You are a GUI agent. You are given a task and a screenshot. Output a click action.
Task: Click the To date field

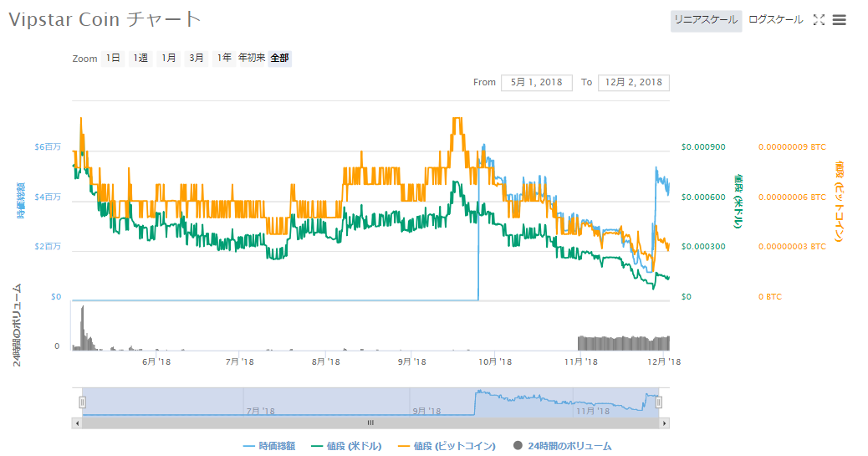click(x=633, y=83)
